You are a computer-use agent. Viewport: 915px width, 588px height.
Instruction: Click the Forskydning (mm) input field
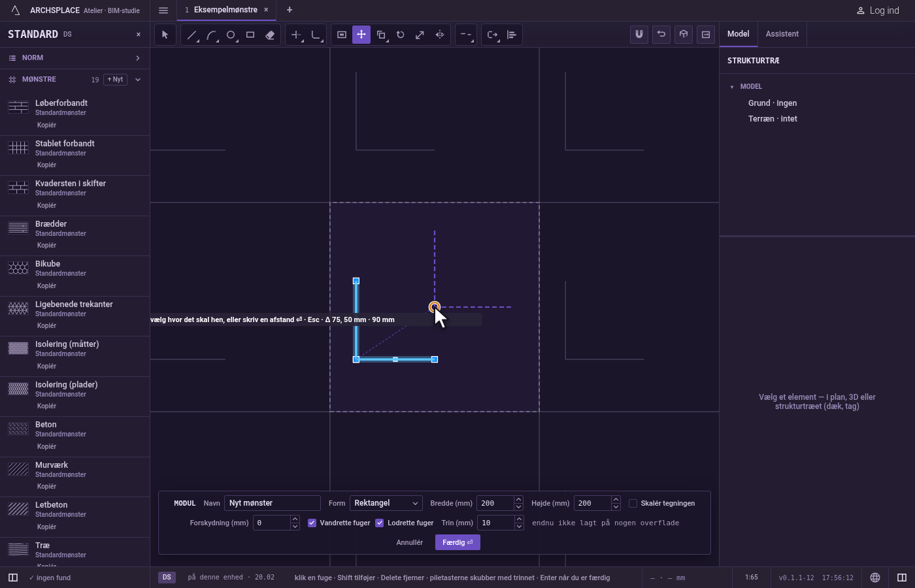pyautogui.click(x=271, y=523)
